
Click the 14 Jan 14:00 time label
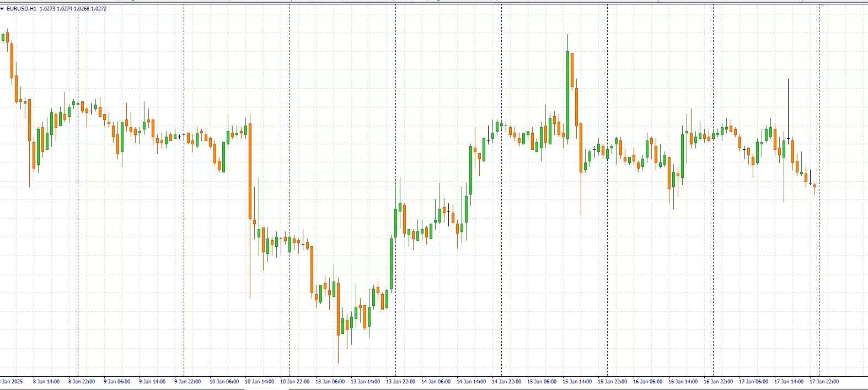coord(471,381)
